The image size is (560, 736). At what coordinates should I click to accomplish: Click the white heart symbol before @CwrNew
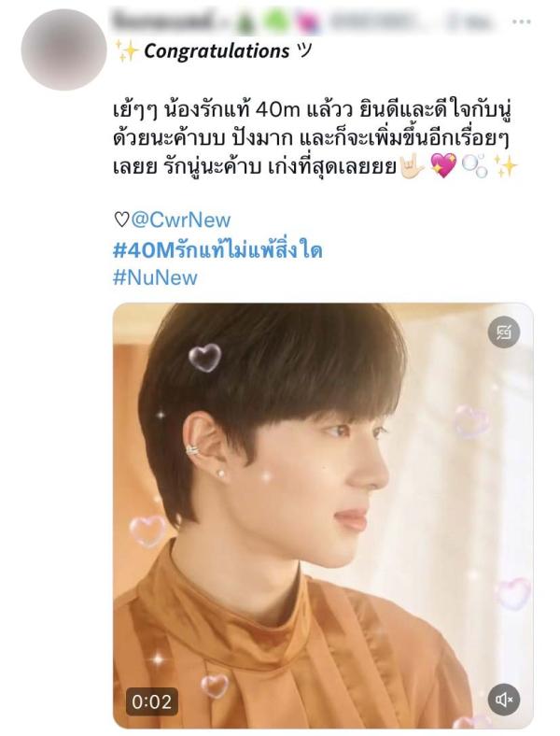tap(121, 219)
